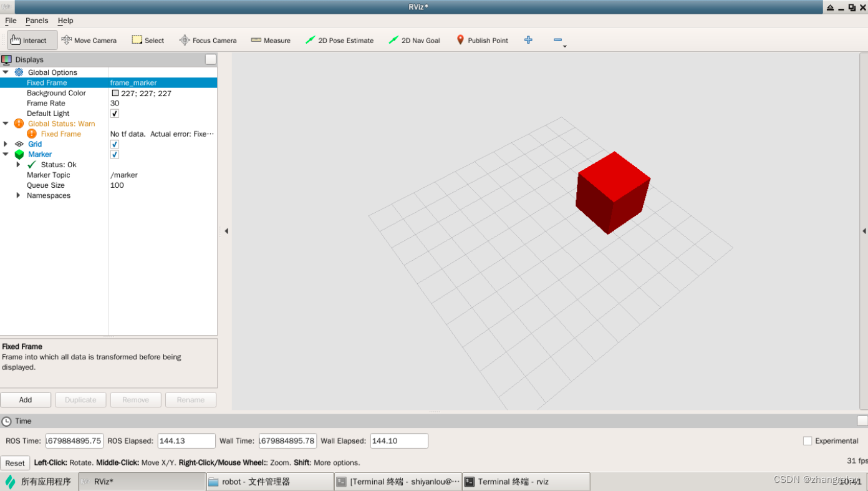The image size is (868, 491).
Task: Select the 2D Pose Estimate tool
Action: point(339,41)
